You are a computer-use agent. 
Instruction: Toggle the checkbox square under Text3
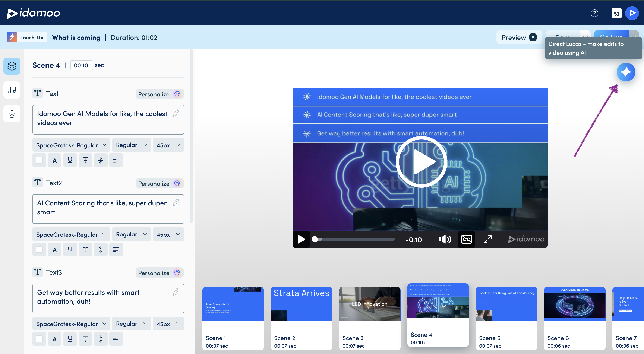39,339
